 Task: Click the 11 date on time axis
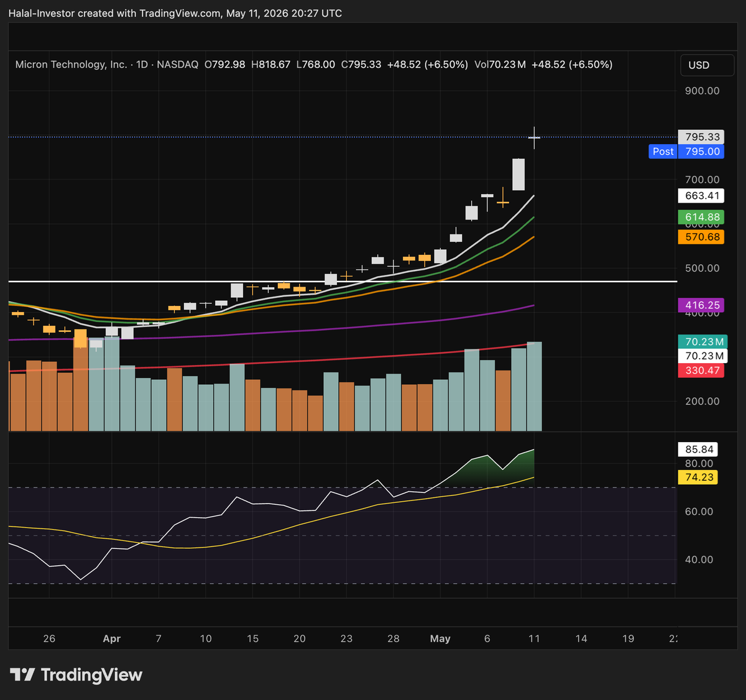(x=534, y=639)
